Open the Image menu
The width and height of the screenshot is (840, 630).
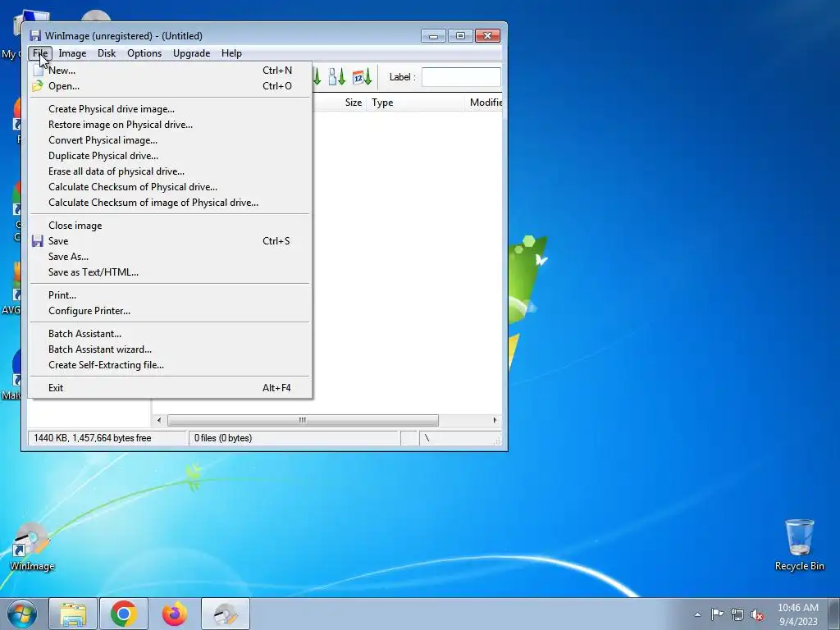(72, 53)
